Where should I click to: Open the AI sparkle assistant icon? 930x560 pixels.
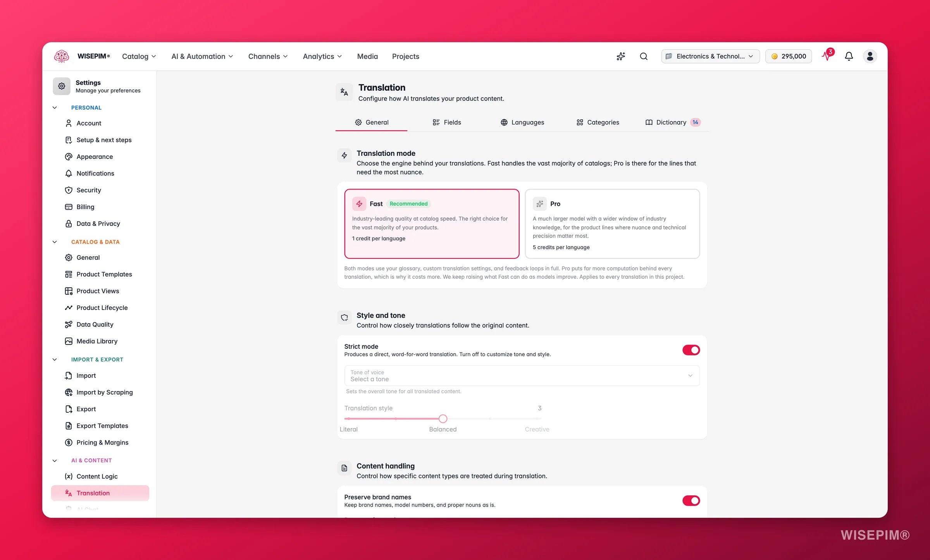[621, 56]
